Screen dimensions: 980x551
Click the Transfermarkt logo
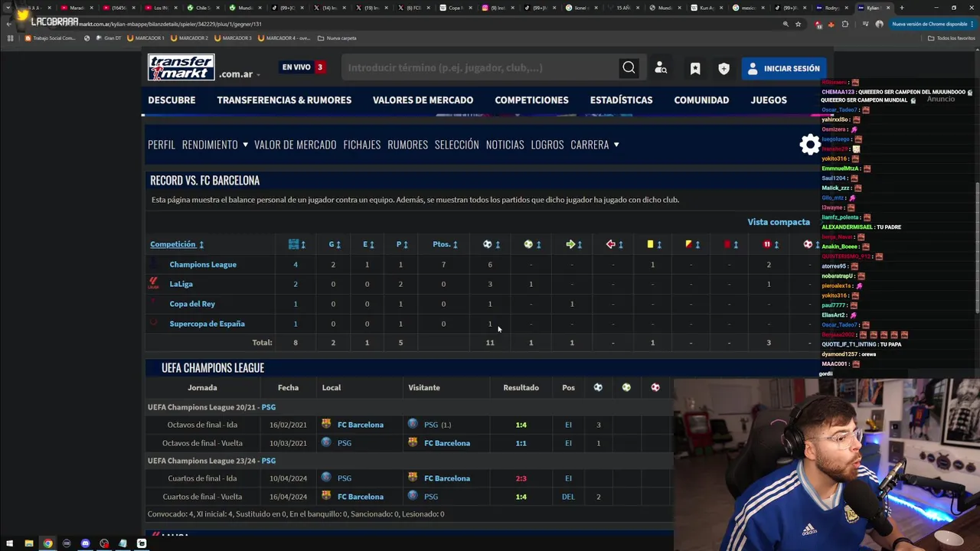[181, 67]
